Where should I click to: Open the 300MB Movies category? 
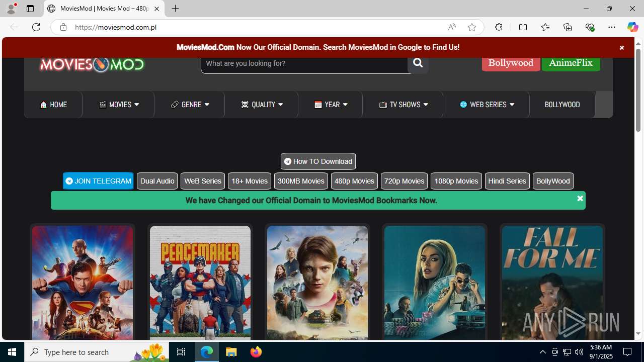301,181
